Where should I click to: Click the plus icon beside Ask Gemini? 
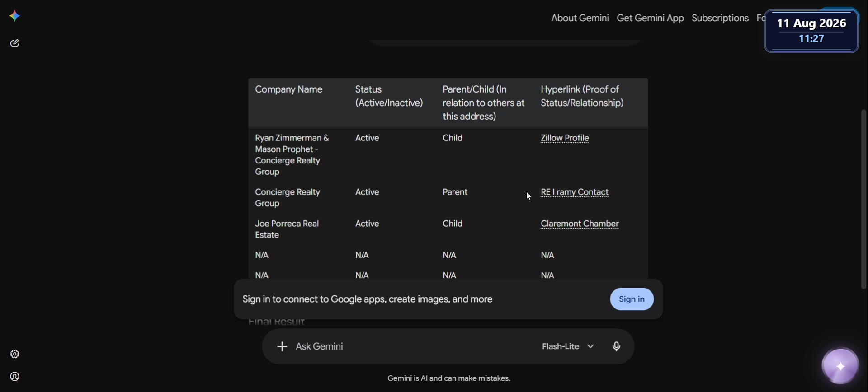pyautogui.click(x=282, y=346)
